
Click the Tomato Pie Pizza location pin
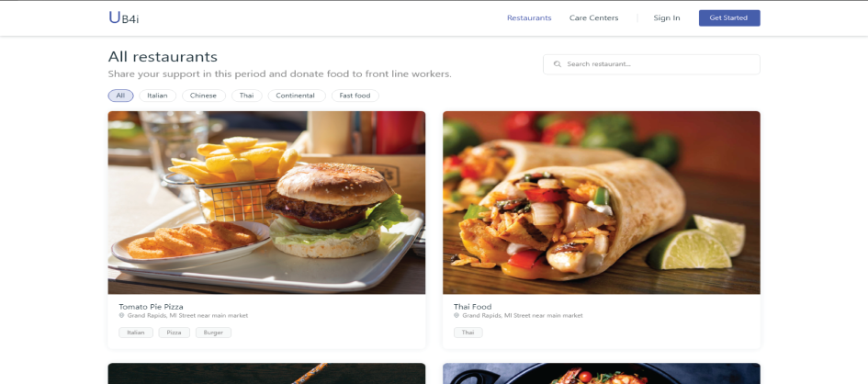tap(122, 315)
